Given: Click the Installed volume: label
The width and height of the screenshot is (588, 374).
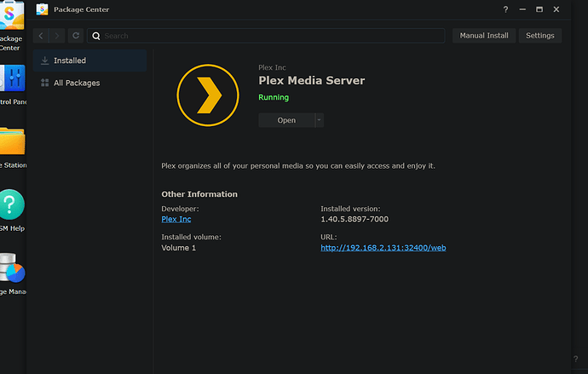Looking at the screenshot, I should [x=191, y=237].
